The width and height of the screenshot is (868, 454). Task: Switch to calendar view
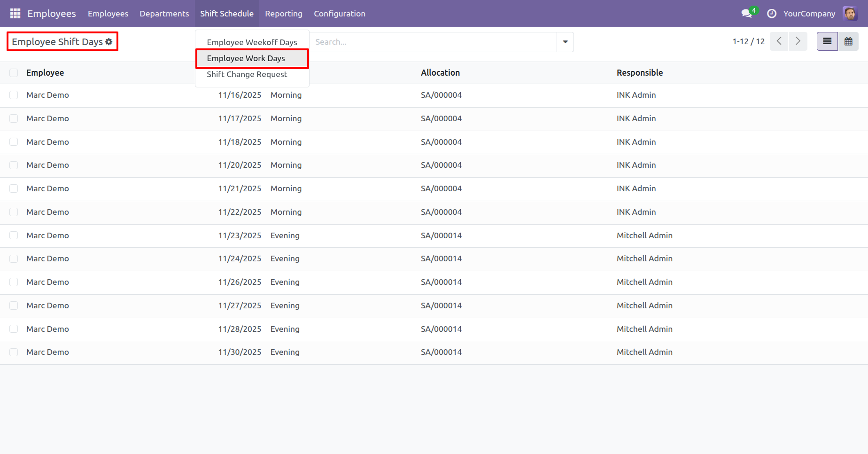pos(848,41)
